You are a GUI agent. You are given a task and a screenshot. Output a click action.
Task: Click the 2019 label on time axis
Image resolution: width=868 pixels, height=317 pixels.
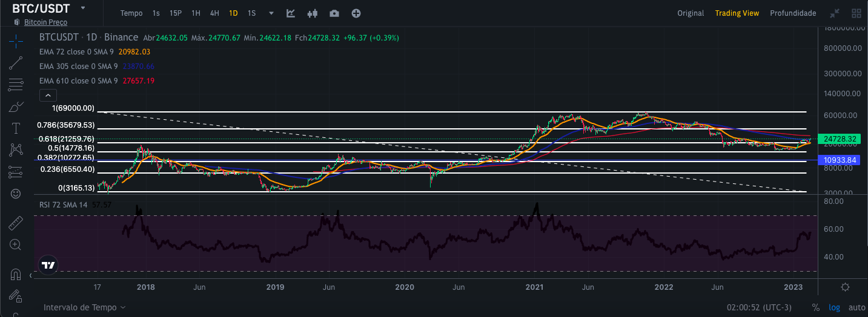coord(276,287)
